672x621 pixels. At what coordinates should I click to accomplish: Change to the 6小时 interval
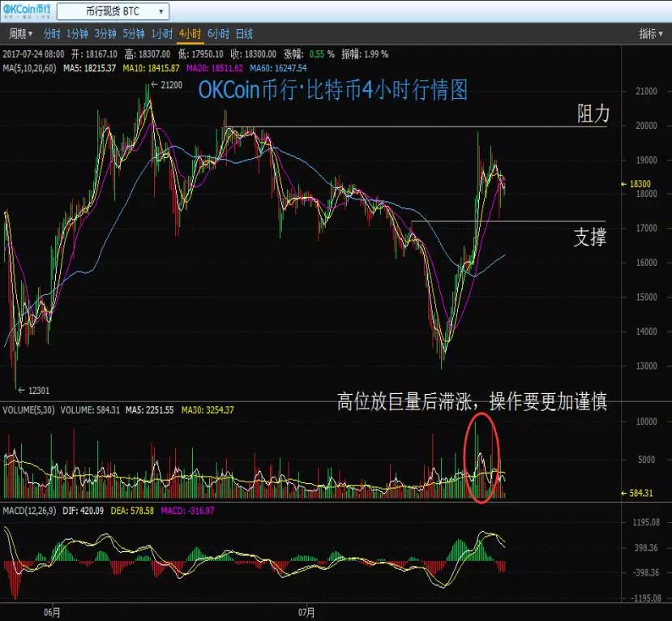pos(218,34)
